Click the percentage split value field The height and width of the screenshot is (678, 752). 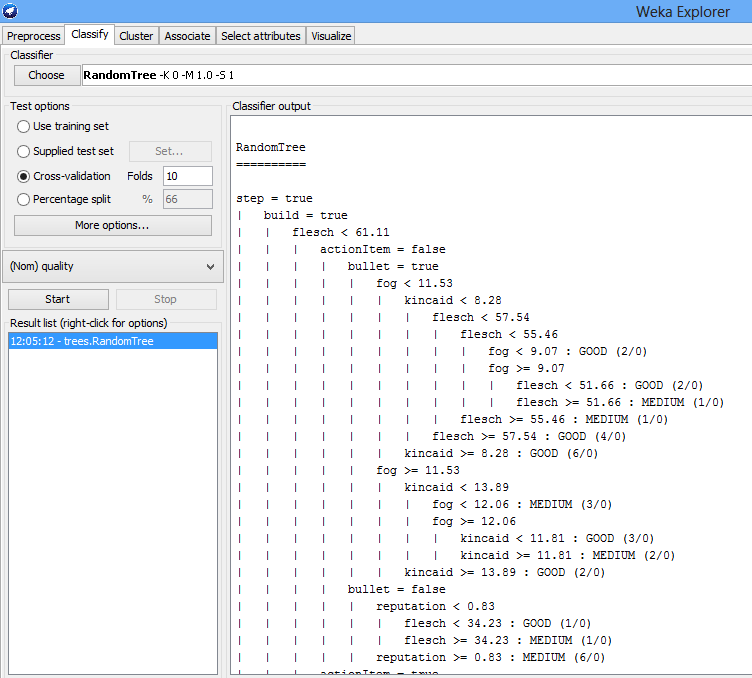[x=188, y=199]
